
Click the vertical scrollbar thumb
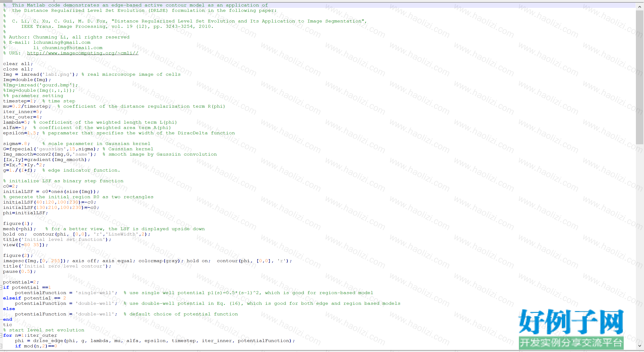640,78
